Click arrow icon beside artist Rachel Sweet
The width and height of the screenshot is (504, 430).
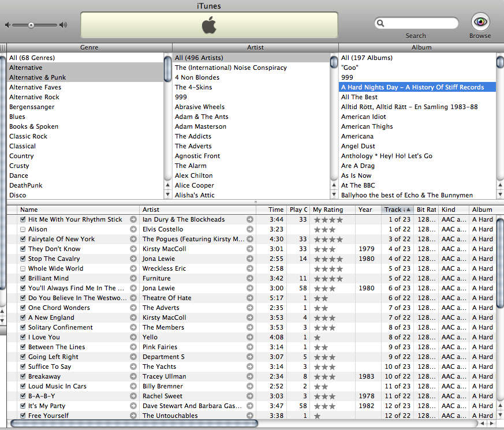[x=250, y=396]
